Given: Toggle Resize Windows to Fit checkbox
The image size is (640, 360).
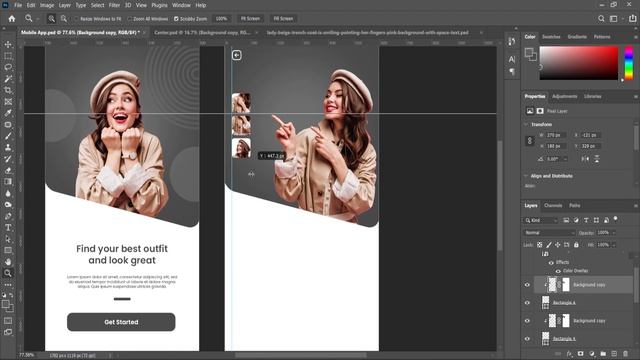Looking at the screenshot, I should [x=76, y=19].
